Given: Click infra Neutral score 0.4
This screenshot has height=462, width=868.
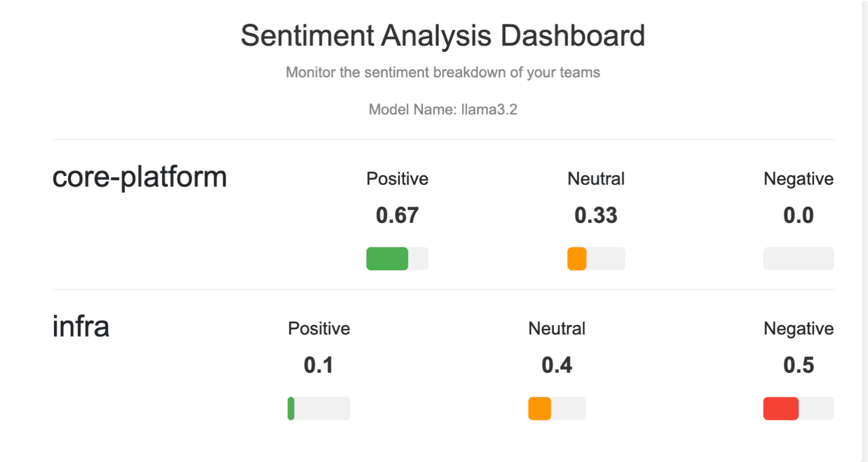Looking at the screenshot, I should [557, 365].
